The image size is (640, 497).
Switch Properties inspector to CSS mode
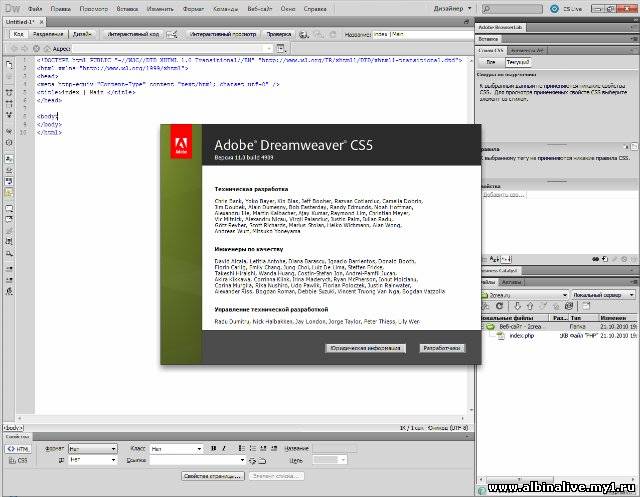tap(18, 460)
